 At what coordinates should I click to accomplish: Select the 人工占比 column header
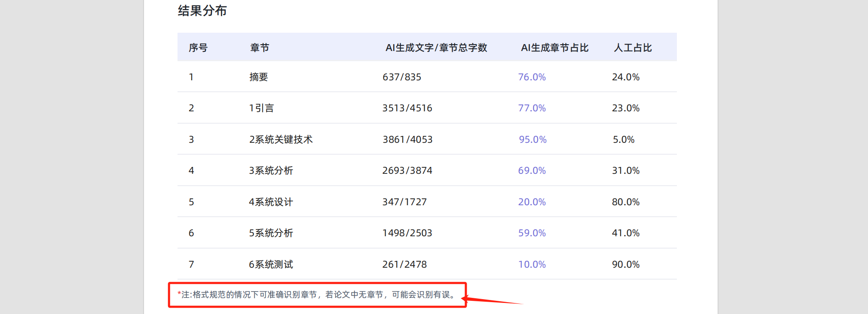632,48
